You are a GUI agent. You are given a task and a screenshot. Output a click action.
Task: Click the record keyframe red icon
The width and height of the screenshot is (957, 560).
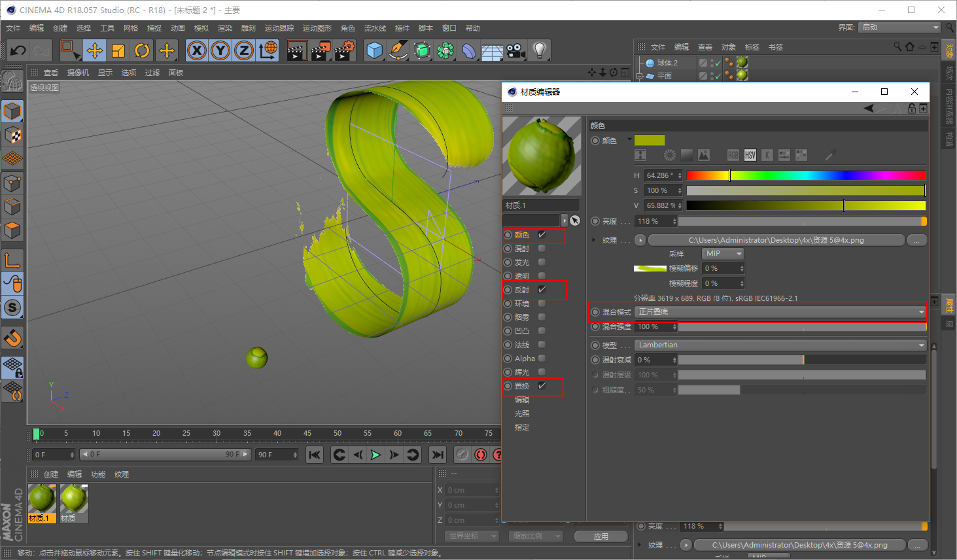tap(481, 455)
